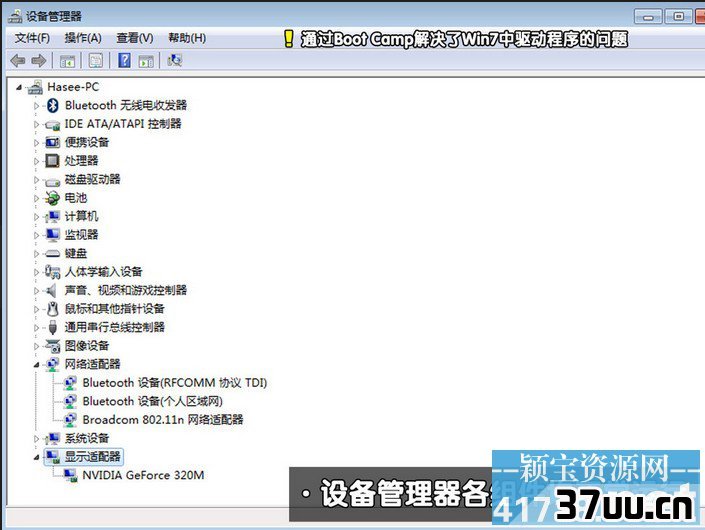The image size is (705, 530).
Task: Click the IDE ATA/ATAPI controller icon
Action: (x=52, y=125)
